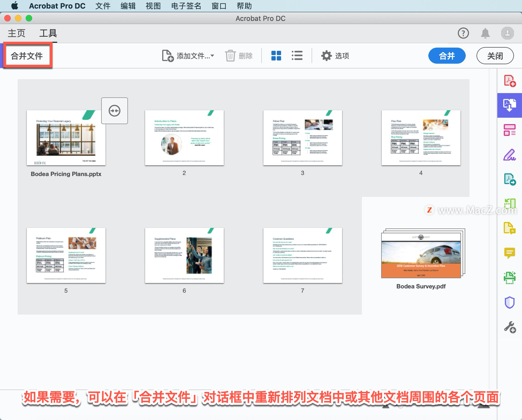Viewport: 522px width, 420px height.
Task: Switch to list view
Action: [297, 56]
